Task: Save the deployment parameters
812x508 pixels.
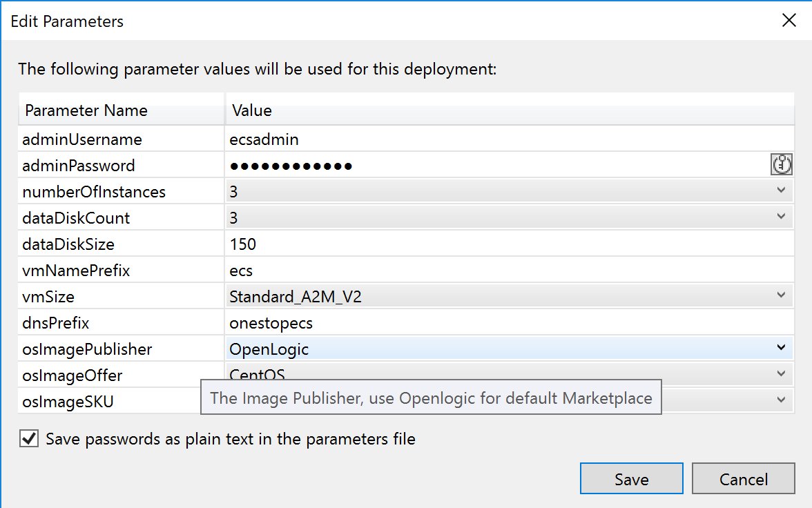Action: pyautogui.click(x=630, y=478)
